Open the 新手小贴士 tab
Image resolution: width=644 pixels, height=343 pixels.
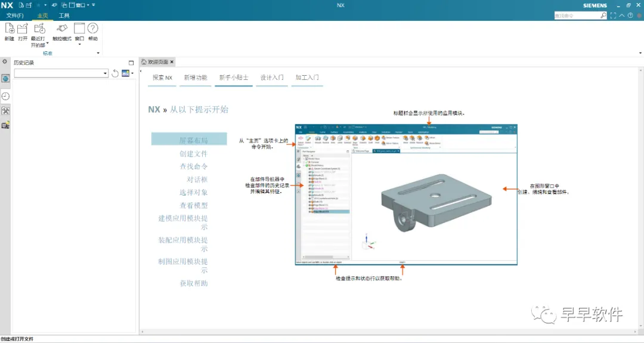[234, 78]
